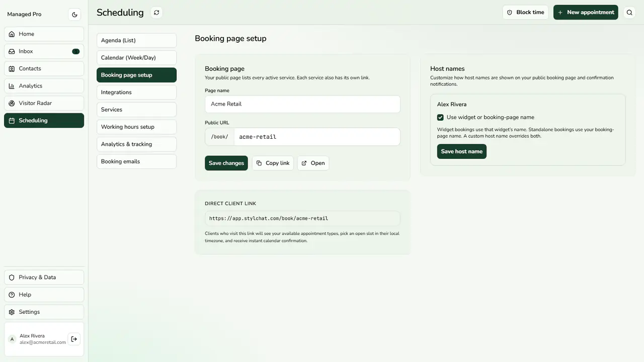Click the Public URL slug field
This screenshot has height=362, width=644.
pyautogui.click(x=317, y=137)
